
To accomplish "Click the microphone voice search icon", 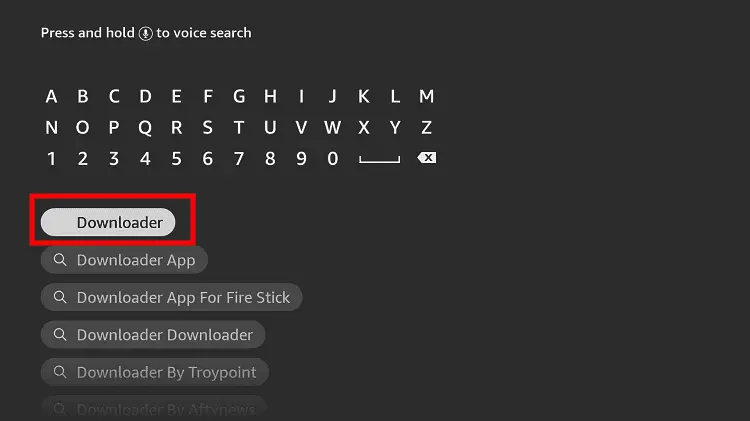I will (x=145, y=33).
